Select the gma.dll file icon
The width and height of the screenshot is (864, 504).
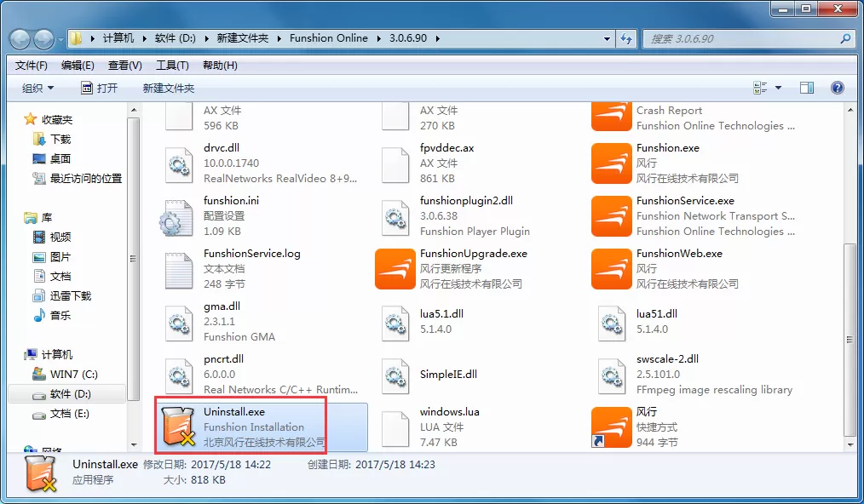[179, 323]
